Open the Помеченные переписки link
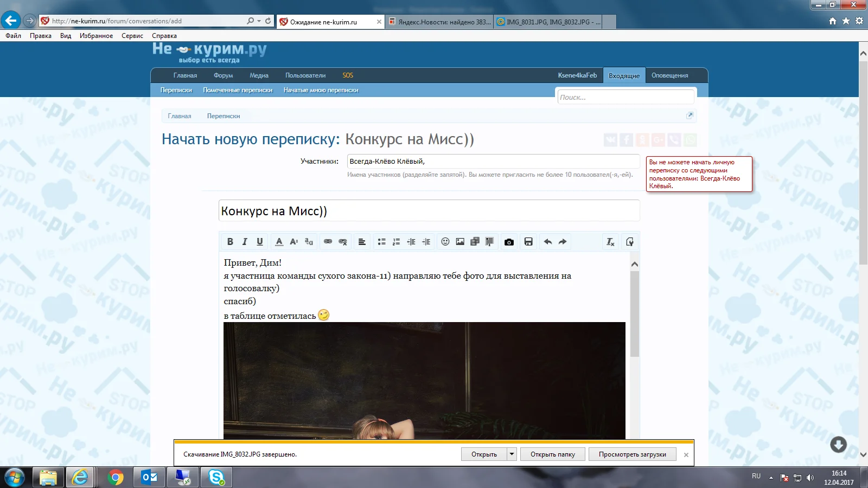 click(x=238, y=90)
